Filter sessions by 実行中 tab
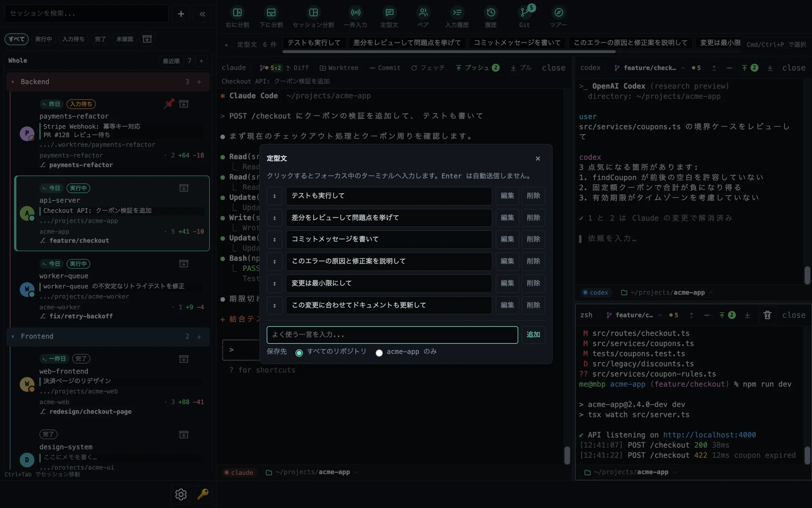 pos(43,39)
